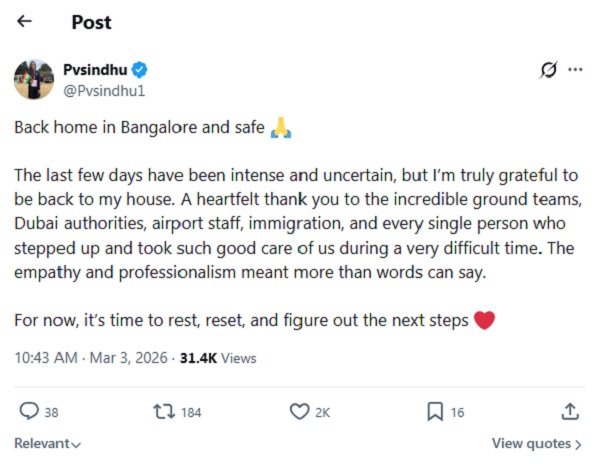Screen dimensions: 600x464
Task: Go back using the left arrow
Action: 25,21
